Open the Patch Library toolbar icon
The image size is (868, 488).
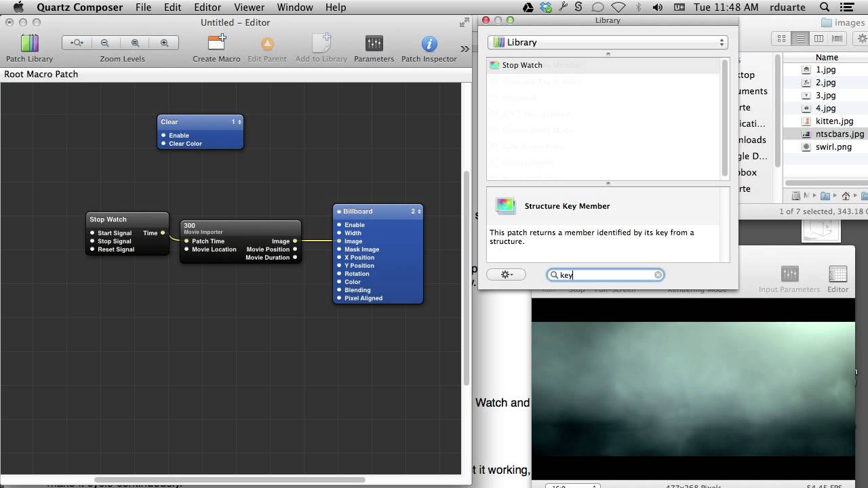[x=29, y=43]
